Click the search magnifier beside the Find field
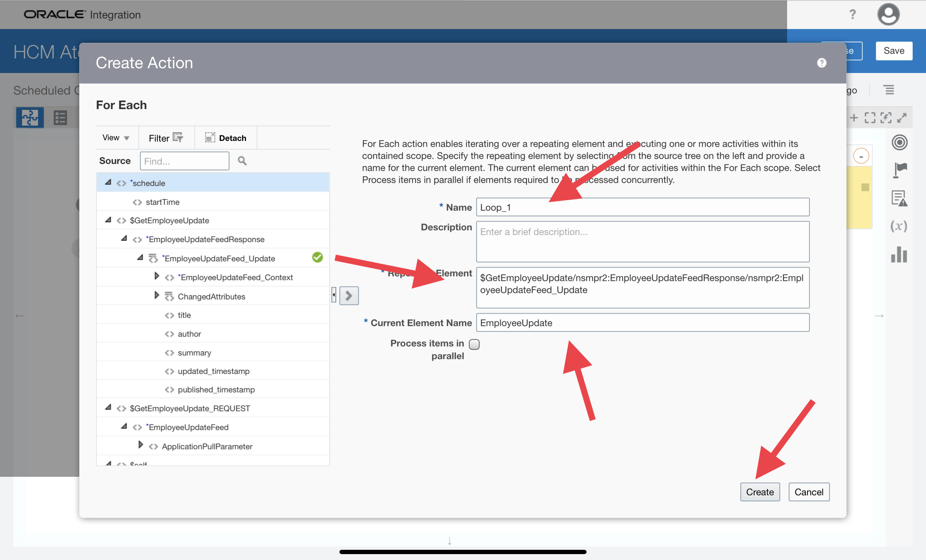Viewport: 926px width, 560px height. (242, 161)
